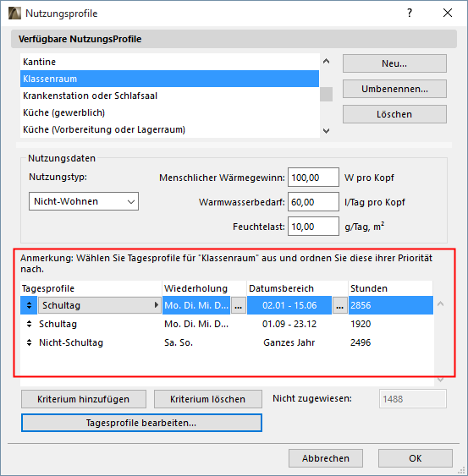Click the reorder arrows of the first Schultag row
The width and height of the screenshot is (468, 476).
(29, 305)
